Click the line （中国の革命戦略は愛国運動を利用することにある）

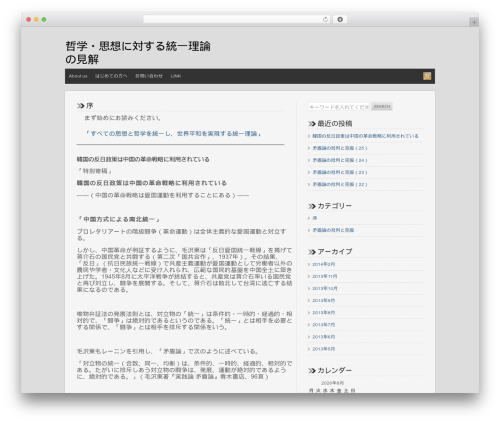163,195
